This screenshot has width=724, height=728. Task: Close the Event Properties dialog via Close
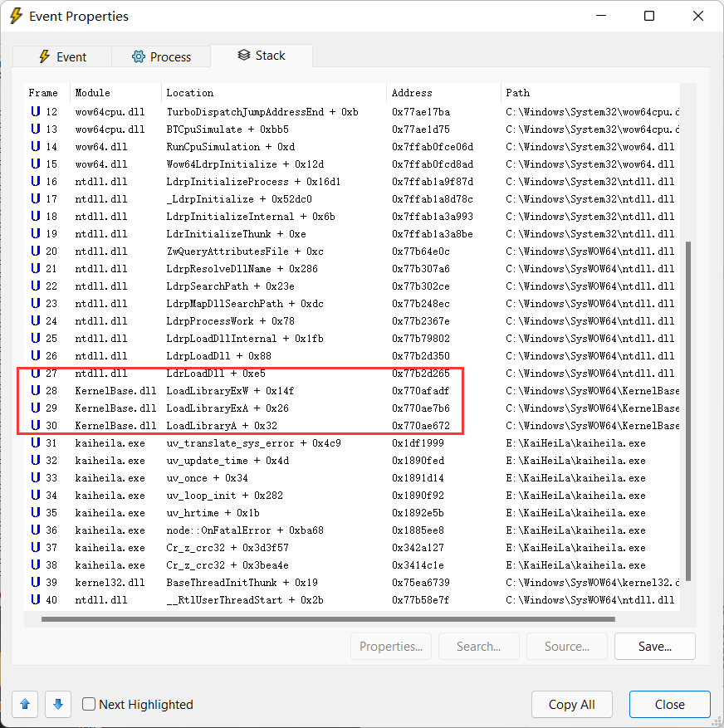pyautogui.click(x=670, y=704)
